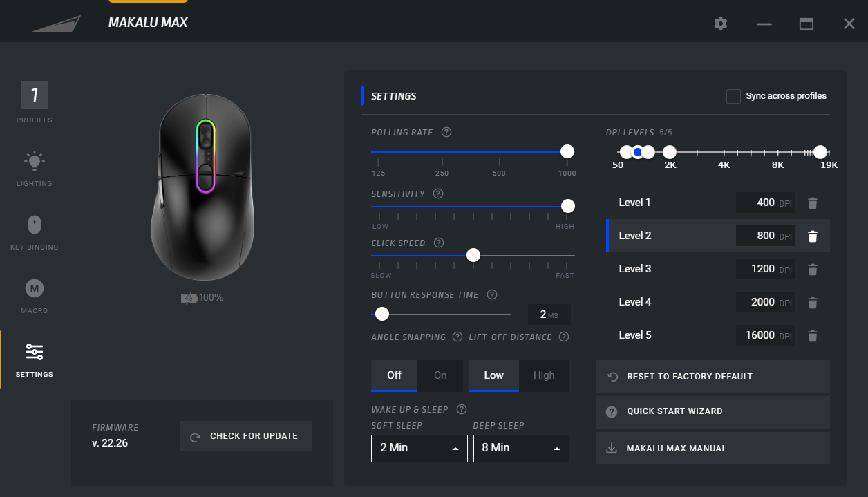Viewport: 868px width, 497px height.
Task: Open help for Polling Rate
Action: (446, 132)
